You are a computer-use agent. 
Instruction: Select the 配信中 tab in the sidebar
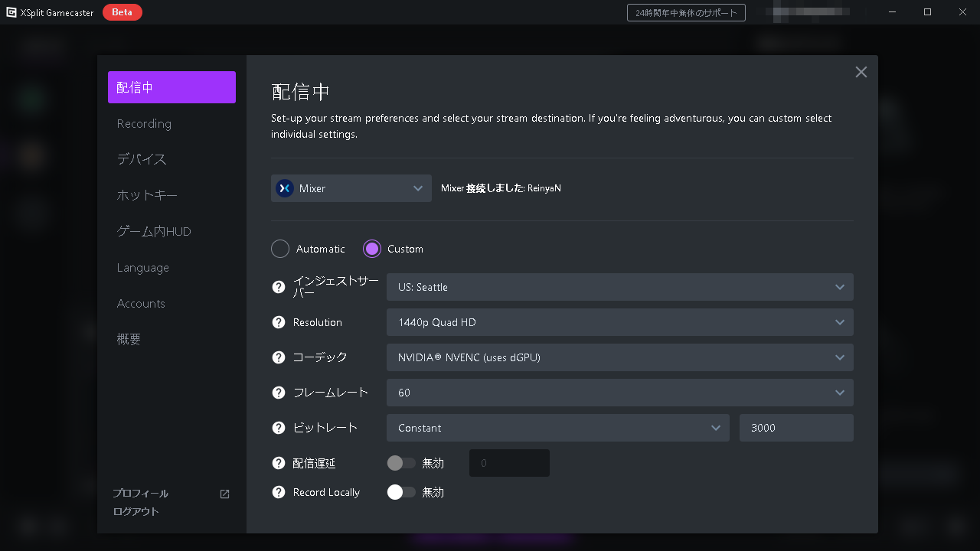click(x=171, y=87)
